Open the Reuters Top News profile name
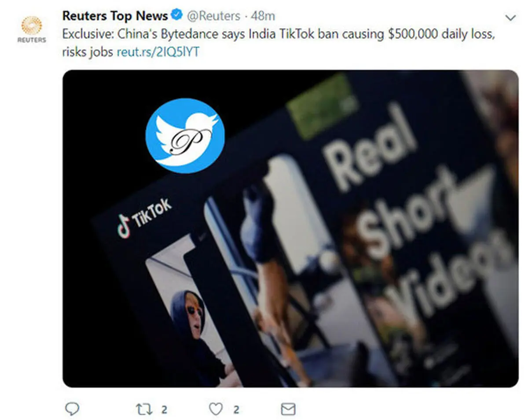This screenshot has width=528, height=420. coord(115,16)
